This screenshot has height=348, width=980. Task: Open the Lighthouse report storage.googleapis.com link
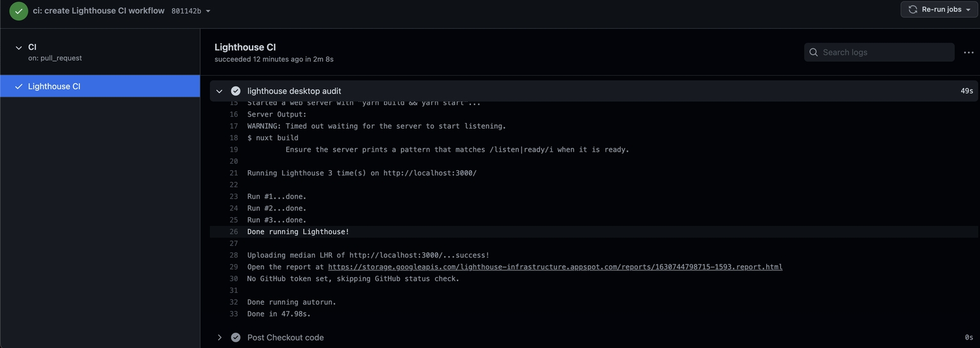pos(555,267)
